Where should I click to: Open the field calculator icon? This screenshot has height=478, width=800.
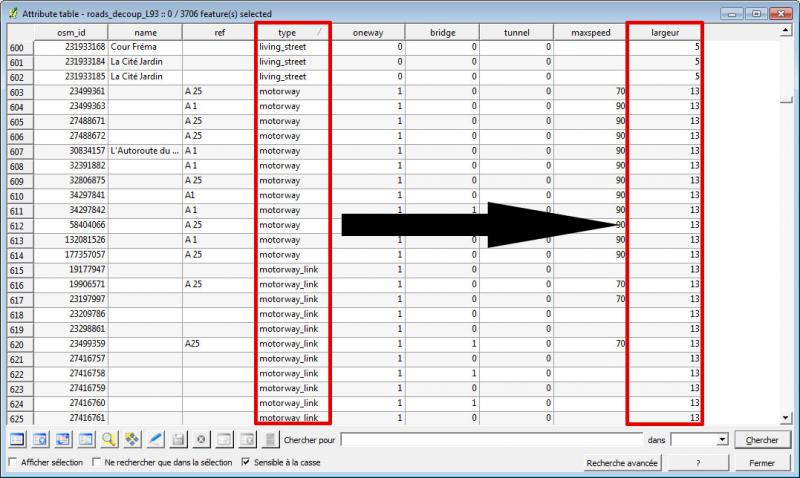click(270, 439)
